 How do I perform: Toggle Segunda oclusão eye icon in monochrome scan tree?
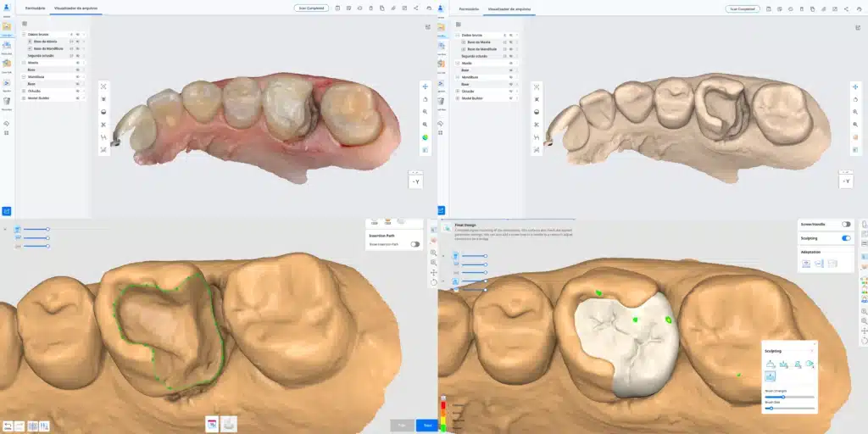[511, 57]
